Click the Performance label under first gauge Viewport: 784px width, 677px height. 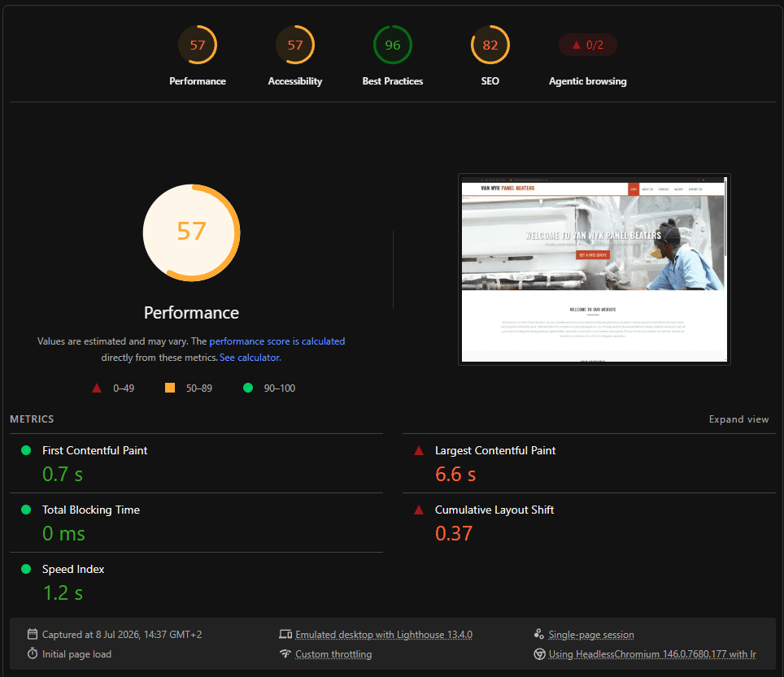[198, 81]
